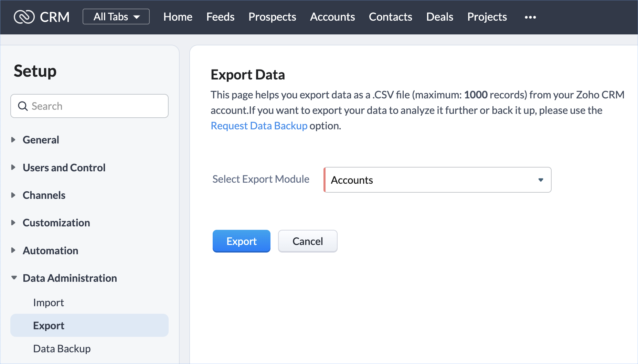Click the Zoho CRM logo icon
Viewport: 638px width, 364px height.
click(24, 17)
